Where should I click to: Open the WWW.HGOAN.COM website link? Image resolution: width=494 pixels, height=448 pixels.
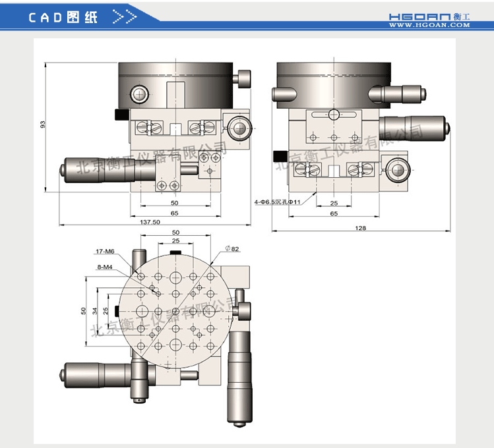pos(429,25)
